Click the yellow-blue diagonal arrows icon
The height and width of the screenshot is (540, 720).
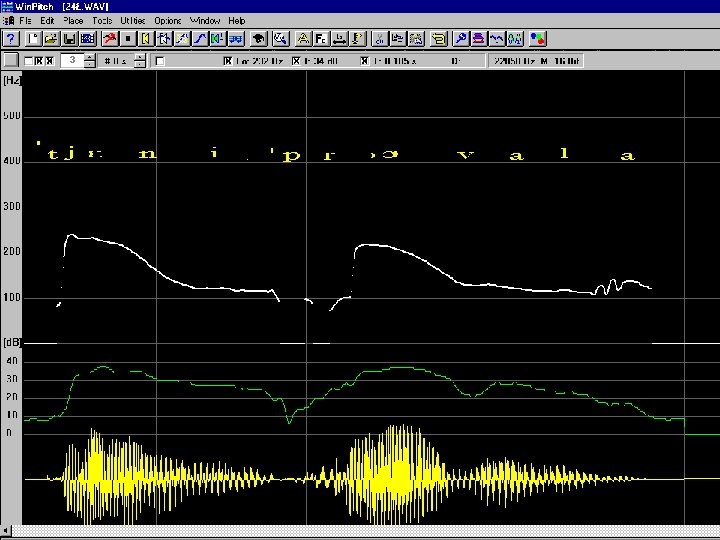[182, 39]
